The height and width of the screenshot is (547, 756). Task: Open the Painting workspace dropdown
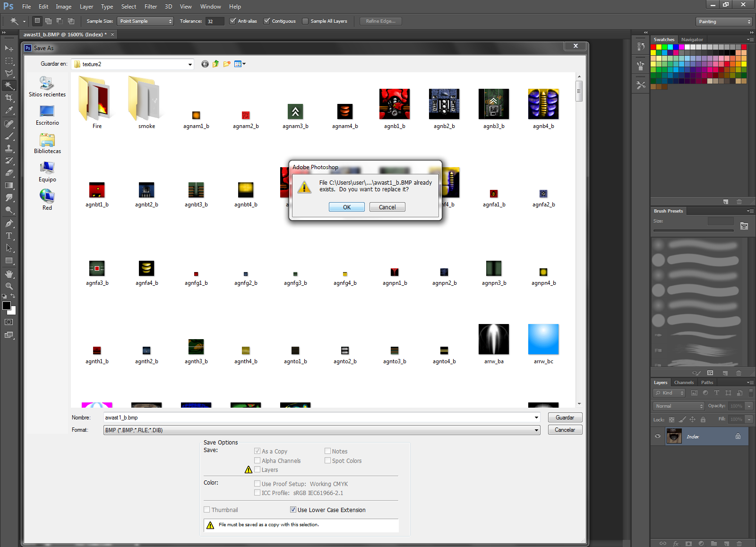(724, 22)
